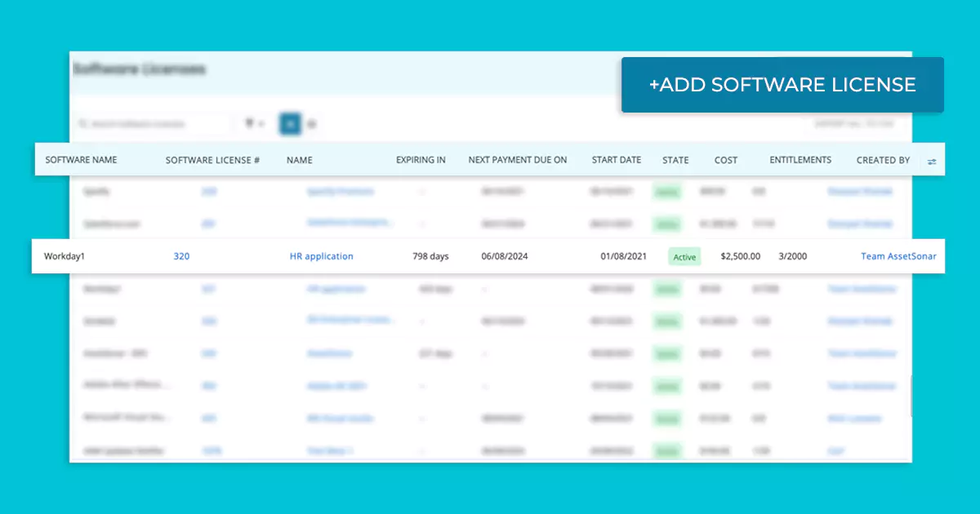Open the column settings icon in header
The image size is (980, 514).
[x=932, y=162]
